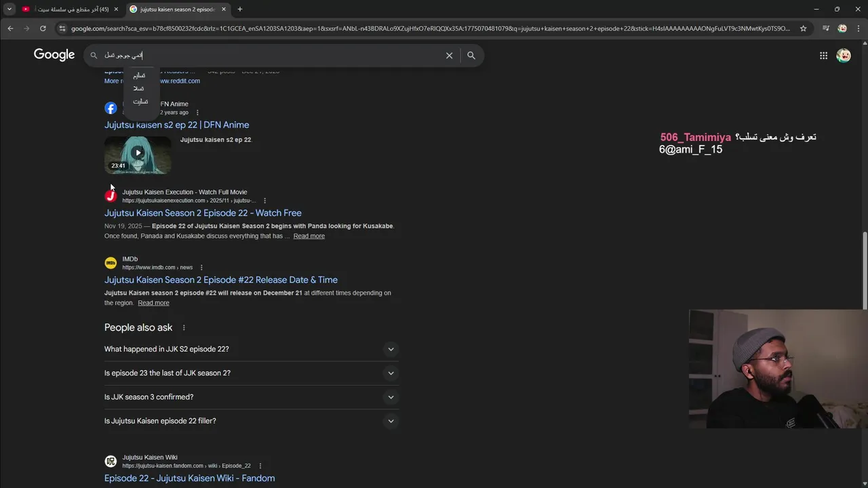Open People also ask options menu
This screenshot has height=488, width=868.
(x=183, y=328)
